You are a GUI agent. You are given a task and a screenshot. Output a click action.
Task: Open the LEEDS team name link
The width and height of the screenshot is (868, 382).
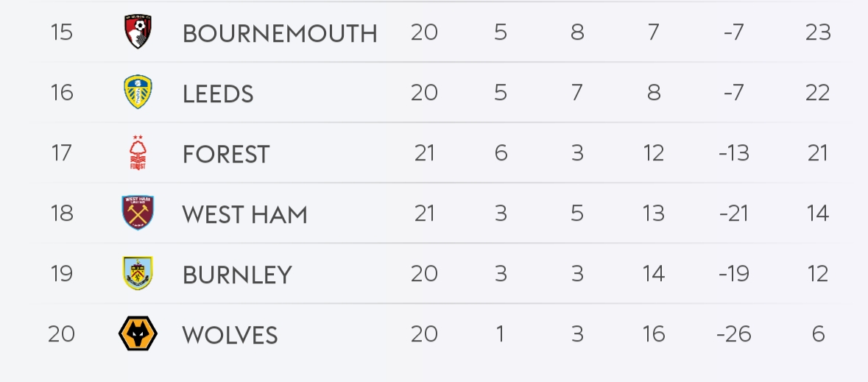218,93
